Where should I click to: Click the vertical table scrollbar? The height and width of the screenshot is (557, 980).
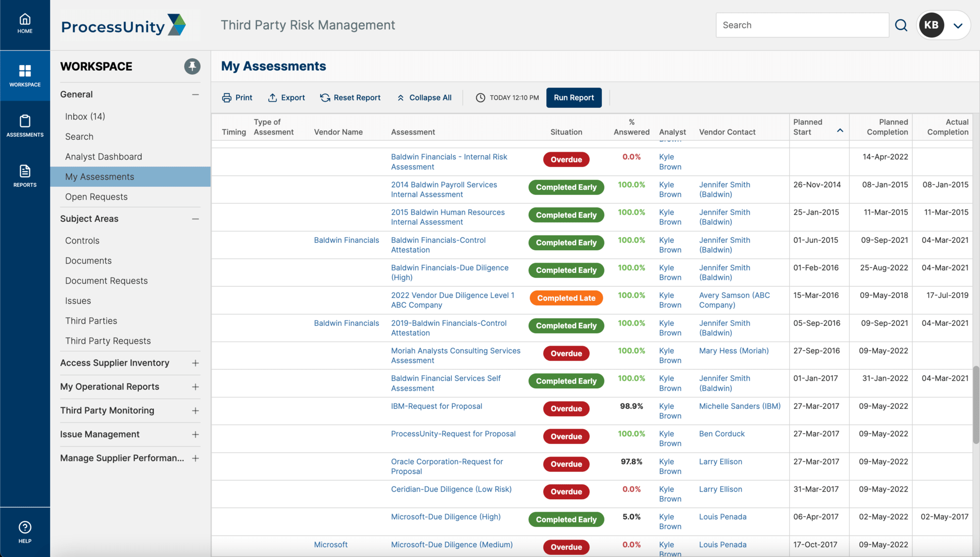click(975, 404)
